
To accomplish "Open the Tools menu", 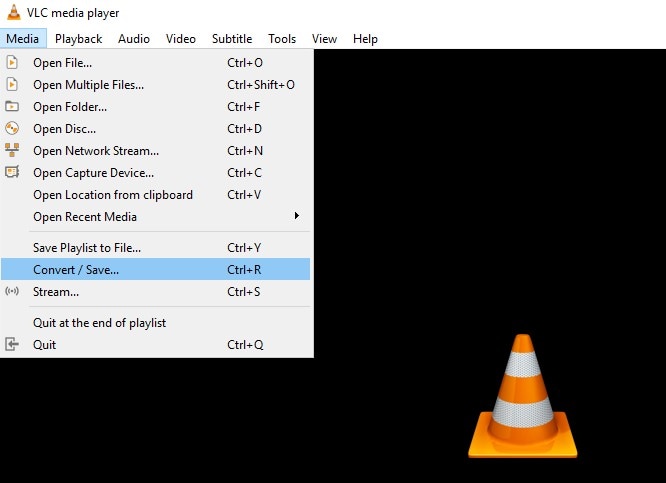I will tap(282, 39).
